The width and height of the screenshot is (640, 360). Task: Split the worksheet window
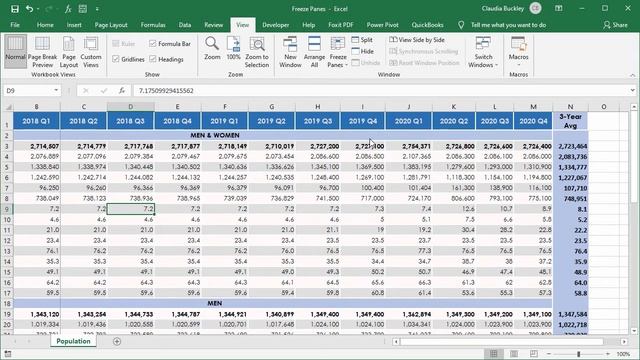click(x=362, y=40)
